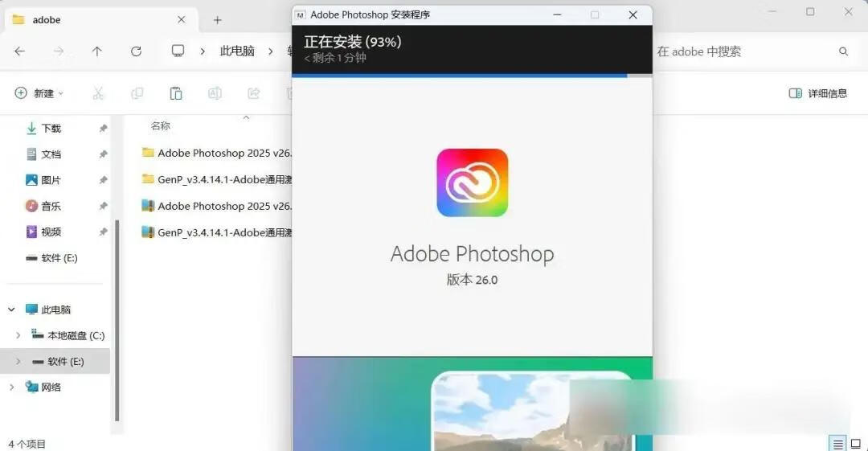Select 本地磁盘 (C:) in navigation tree
This screenshot has width=868, height=451.
[76, 335]
